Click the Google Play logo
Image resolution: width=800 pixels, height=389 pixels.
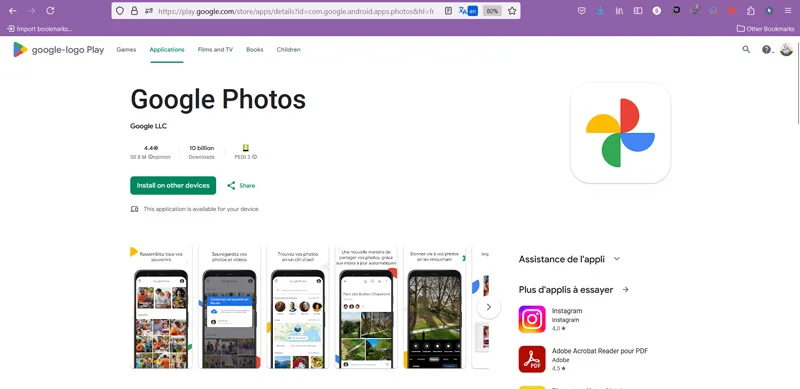[x=59, y=50]
